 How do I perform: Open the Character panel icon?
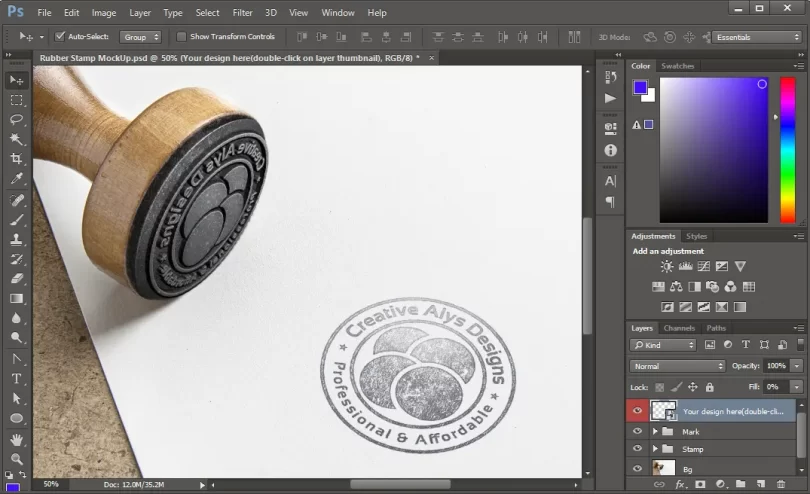611,181
